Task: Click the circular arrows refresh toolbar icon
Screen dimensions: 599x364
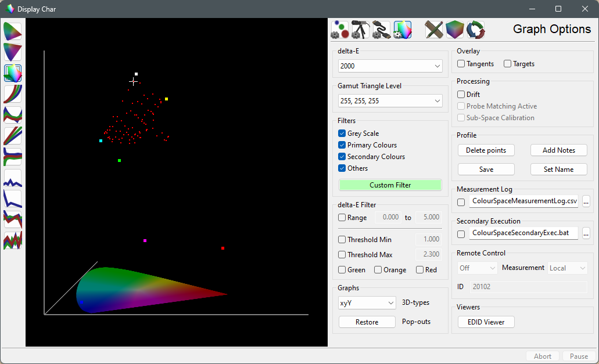Action: point(476,30)
